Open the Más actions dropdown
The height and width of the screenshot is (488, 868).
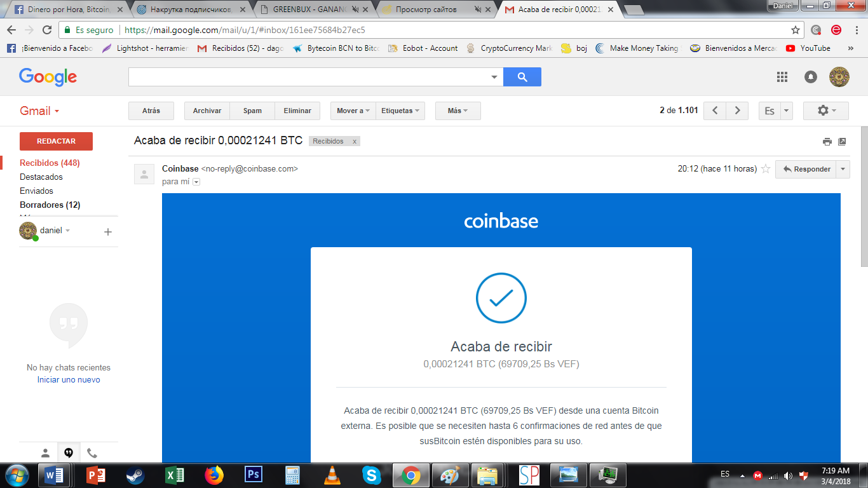[x=458, y=111]
